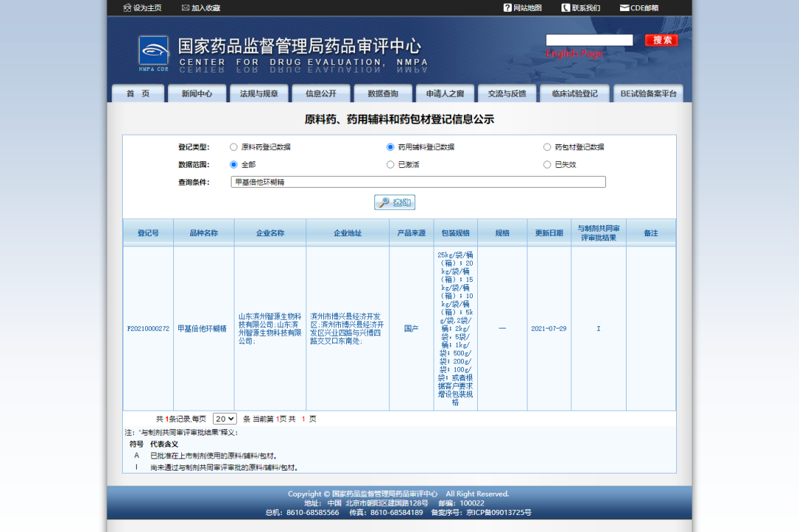Select the 原料药登记数据 radio option
Viewport: 799px width, 532px height.
point(234,147)
